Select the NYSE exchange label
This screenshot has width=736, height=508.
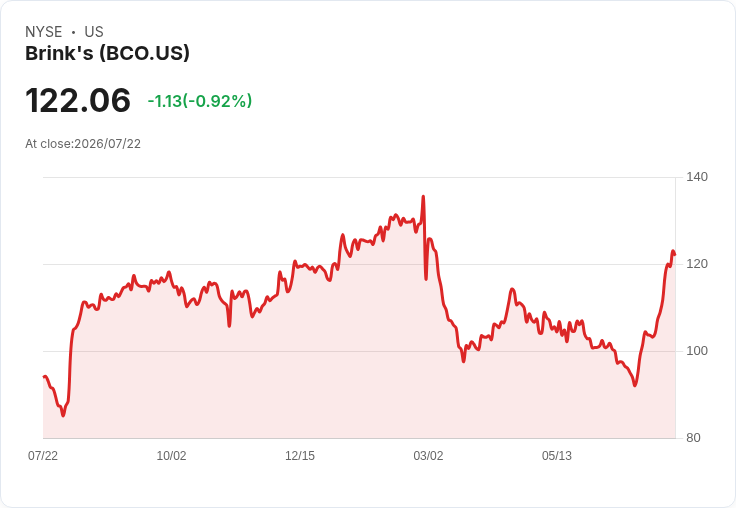click(44, 32)
